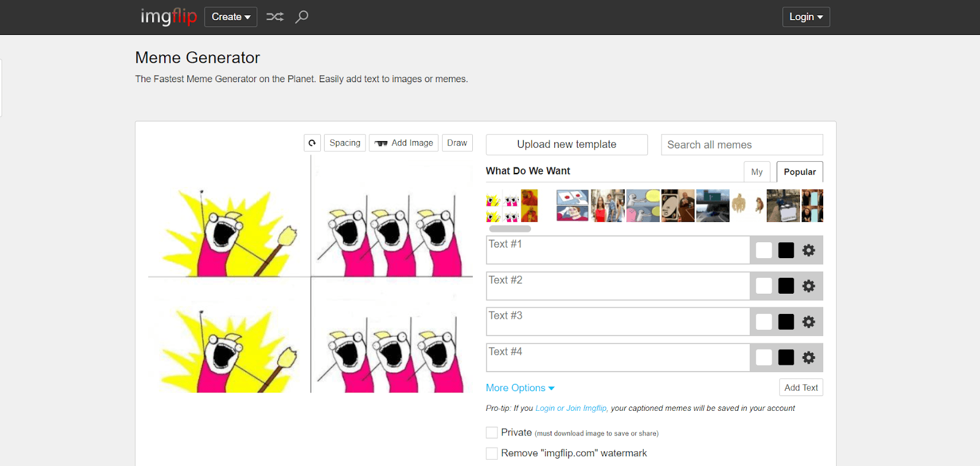
Task: Click the What Do We Want title
Action: tap(528, 171)
